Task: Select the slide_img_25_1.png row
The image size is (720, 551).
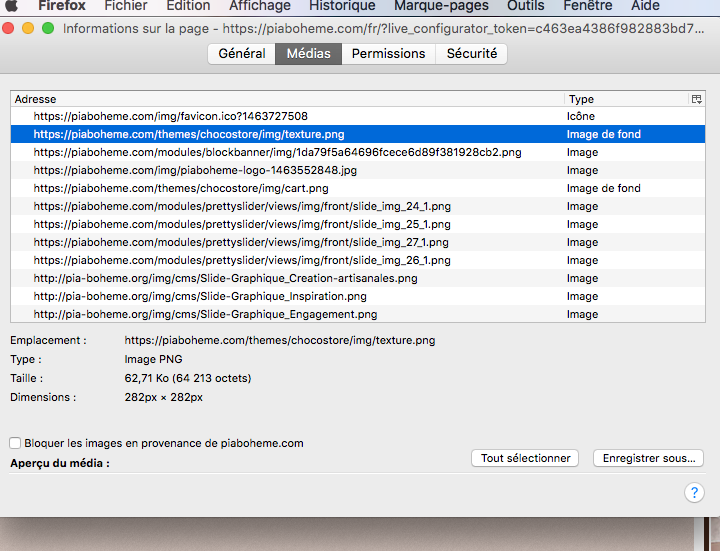Action: pos(358,224)
